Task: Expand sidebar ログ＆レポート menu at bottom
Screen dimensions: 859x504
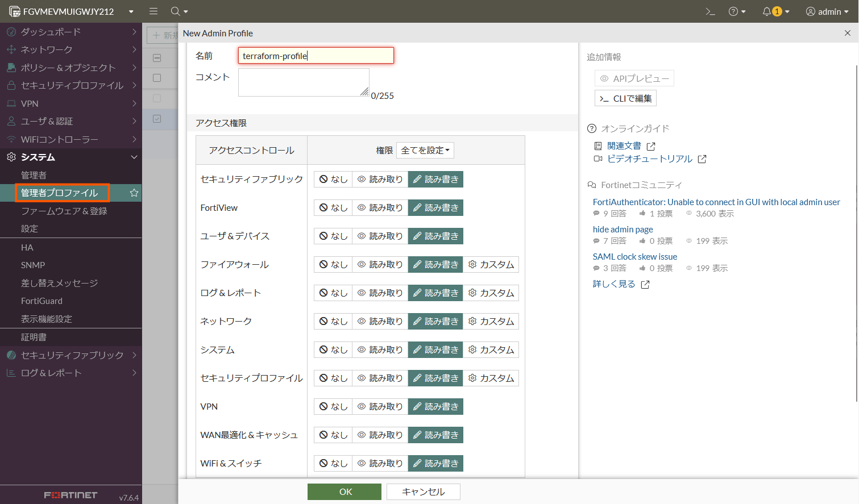Action: tap(71, 373)
